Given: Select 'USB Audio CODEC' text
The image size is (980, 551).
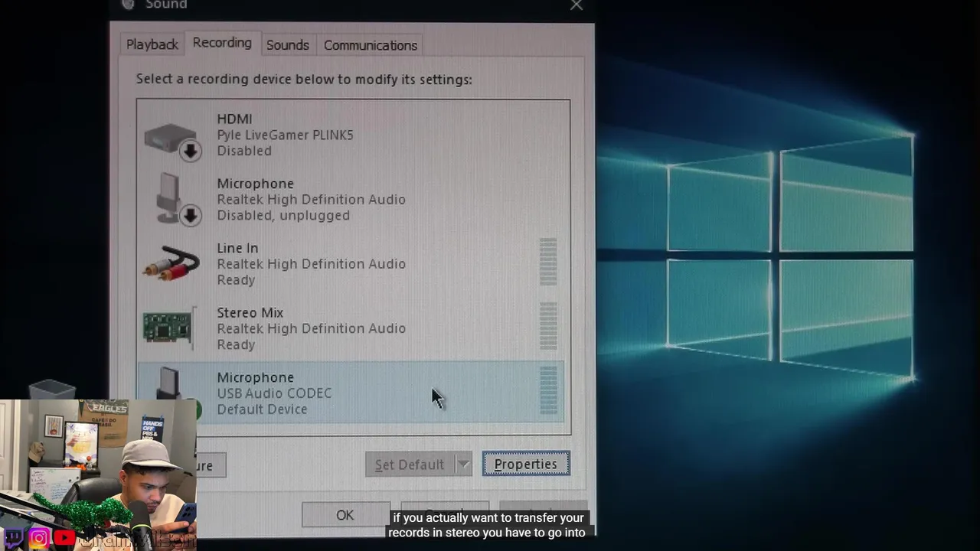Looking at the screenshot, I should click(274, 393).
